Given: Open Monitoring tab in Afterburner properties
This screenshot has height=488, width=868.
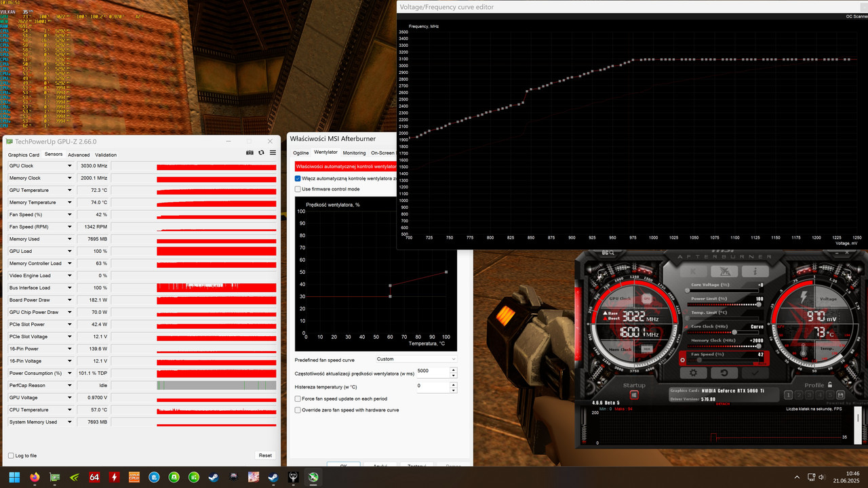Looking at the screenshot, I should (354, 153).
